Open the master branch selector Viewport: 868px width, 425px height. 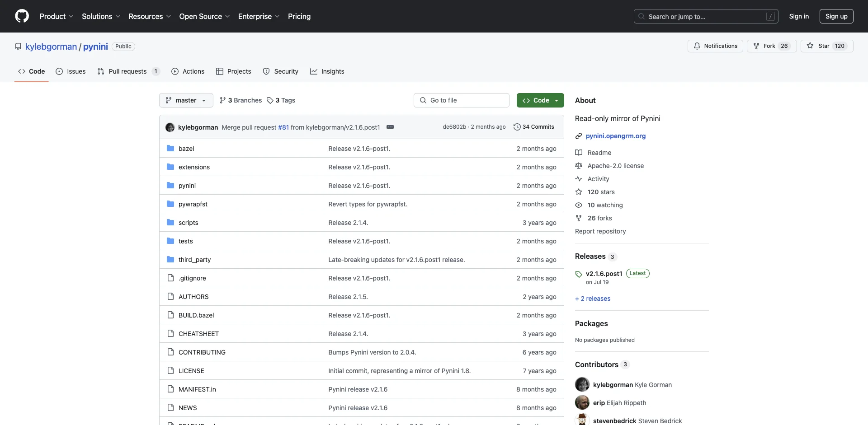(186, 100)
